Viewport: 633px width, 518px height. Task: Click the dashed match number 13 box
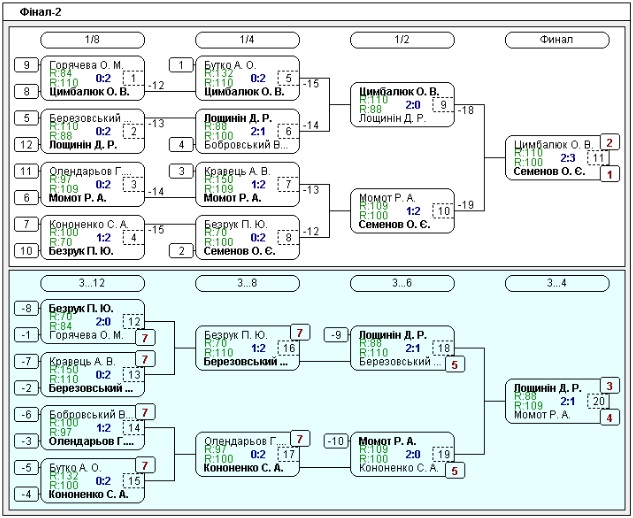tap(134, 375)
